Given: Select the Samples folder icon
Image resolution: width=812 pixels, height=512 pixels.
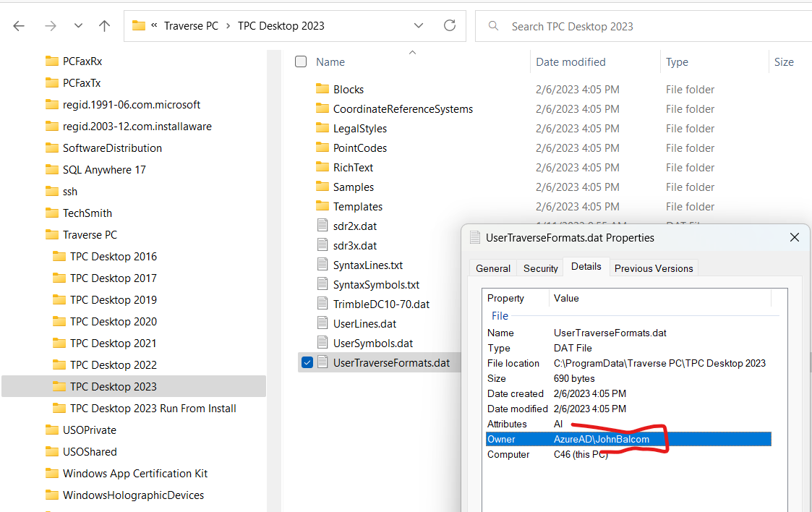Looking at the screenshot, I should 322,187.
